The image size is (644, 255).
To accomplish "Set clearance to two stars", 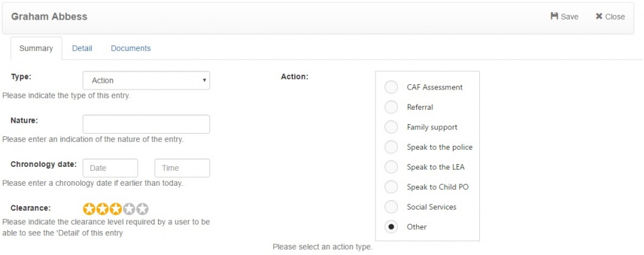I will 102,209.
